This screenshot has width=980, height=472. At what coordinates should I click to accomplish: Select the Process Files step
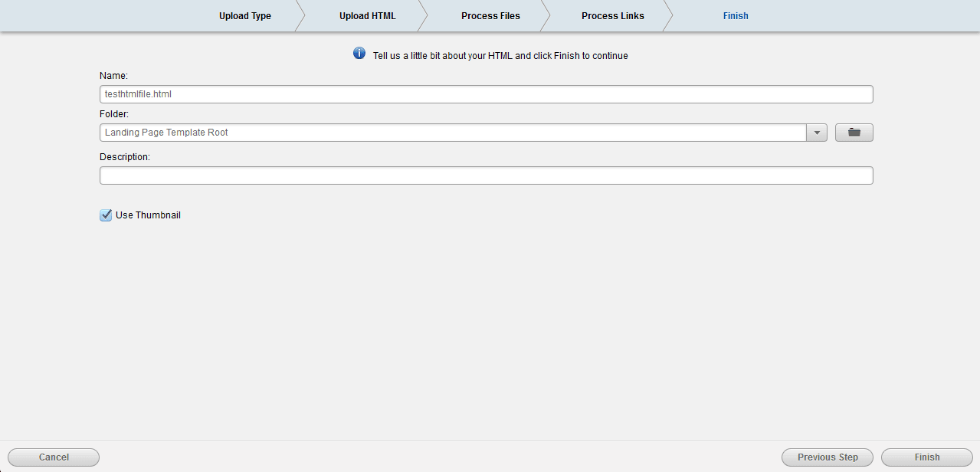tap(490, 15)
